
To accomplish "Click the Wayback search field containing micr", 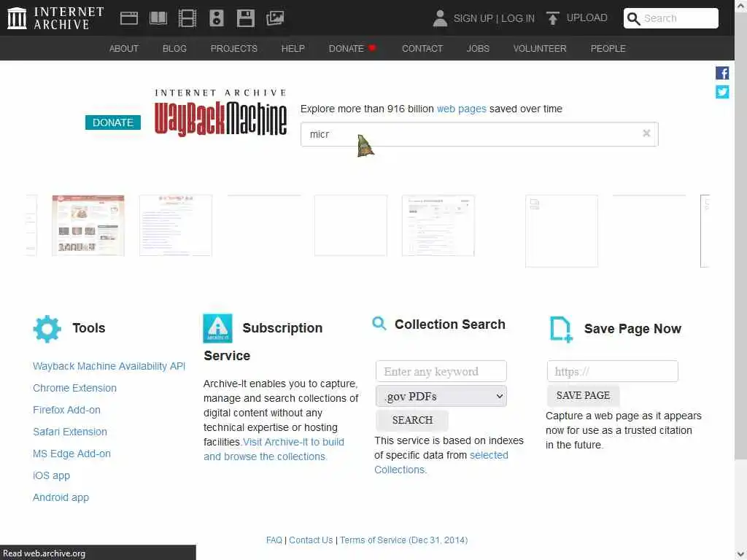I will tap(479, 134).
